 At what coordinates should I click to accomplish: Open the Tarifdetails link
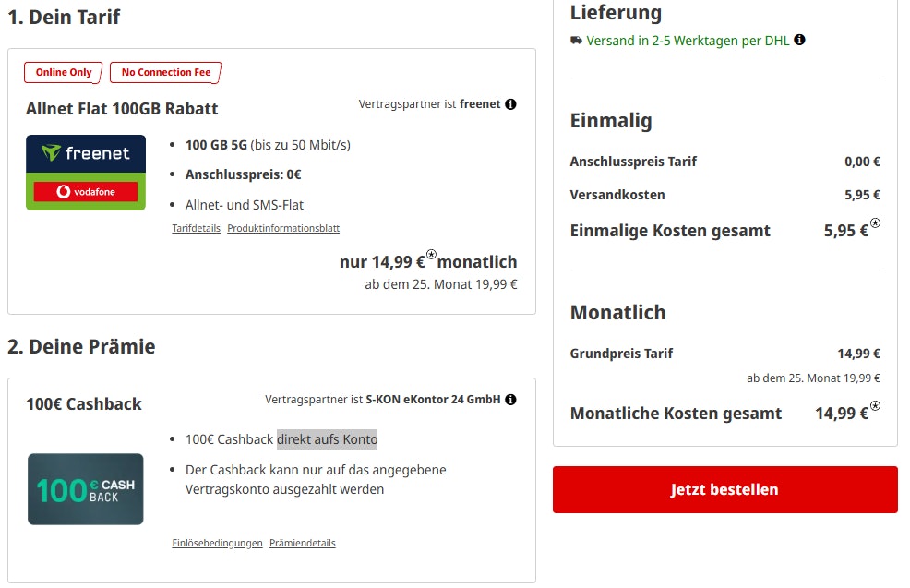196,228
